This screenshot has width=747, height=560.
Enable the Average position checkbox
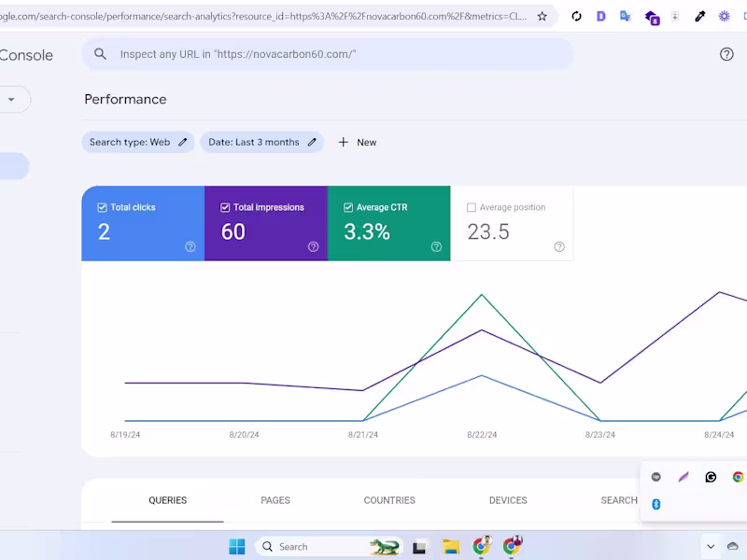pyautogui.click(x=472, y=207)
